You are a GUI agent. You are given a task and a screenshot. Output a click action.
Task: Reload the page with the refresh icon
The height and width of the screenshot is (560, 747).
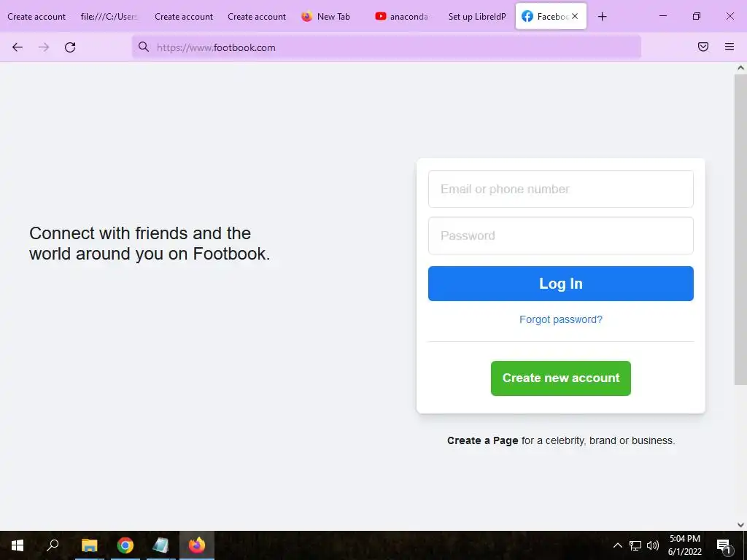[x=70, y=47]
